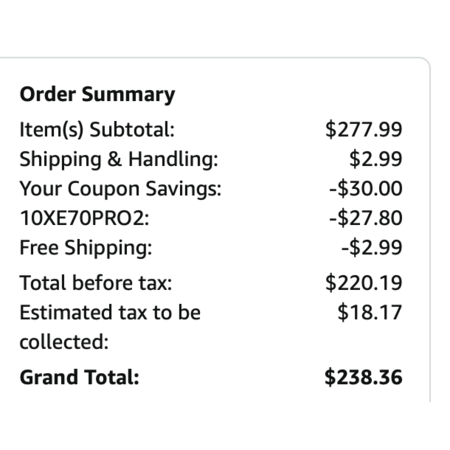This screenshot has height=450, width=450.
Task: Click the Total before tax label
Action: 96,283
